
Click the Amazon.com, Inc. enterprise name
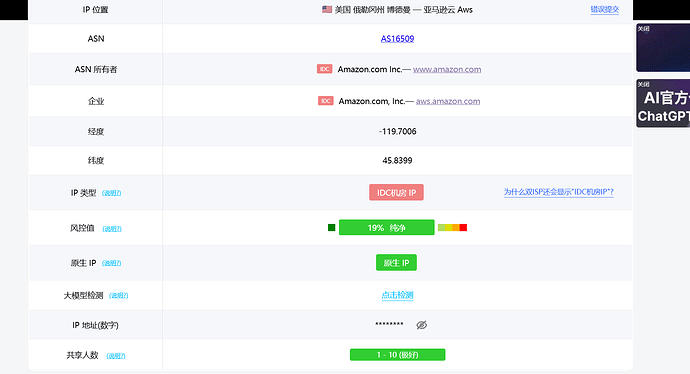371,101
